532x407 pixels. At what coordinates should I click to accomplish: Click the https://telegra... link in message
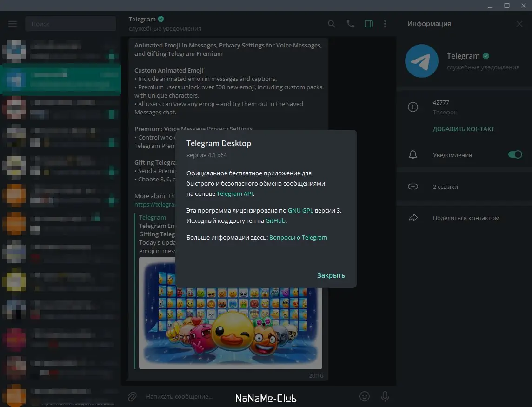(x=155, y=204)
